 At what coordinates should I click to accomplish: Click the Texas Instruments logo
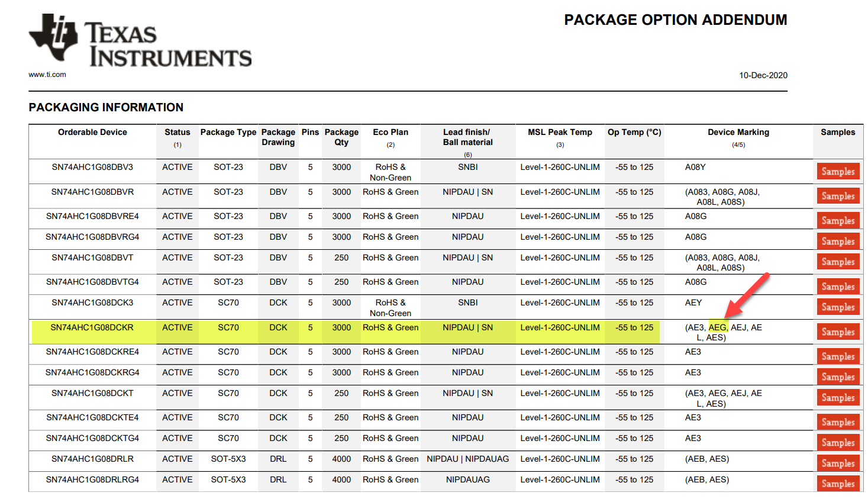coord(140,40)
